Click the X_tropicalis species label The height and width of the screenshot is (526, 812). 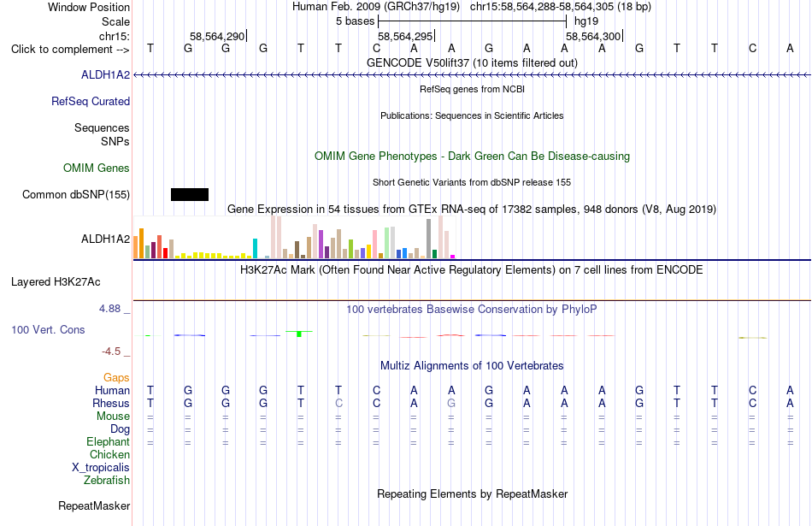(101, 468)
